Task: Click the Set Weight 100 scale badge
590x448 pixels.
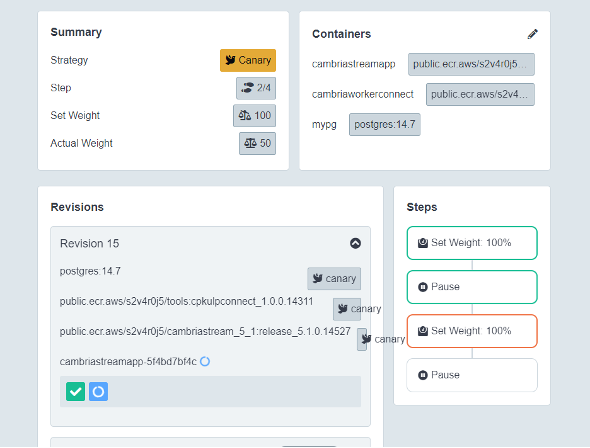Action: coord(254,115)
